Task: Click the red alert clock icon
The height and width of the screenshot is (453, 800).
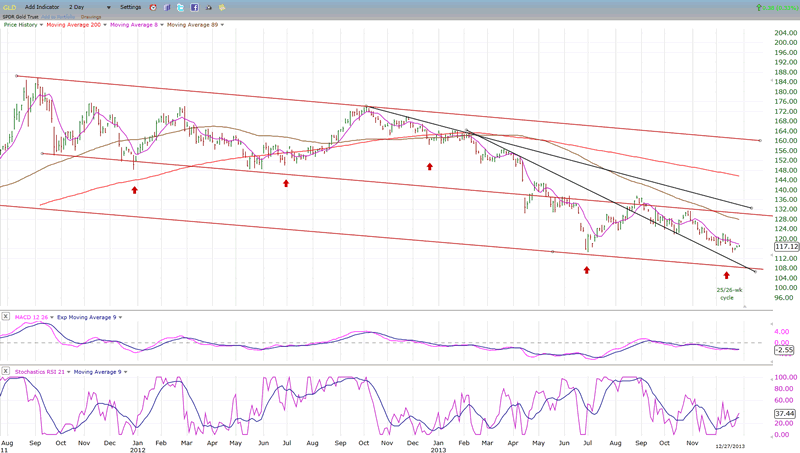Action: [153, 7]
